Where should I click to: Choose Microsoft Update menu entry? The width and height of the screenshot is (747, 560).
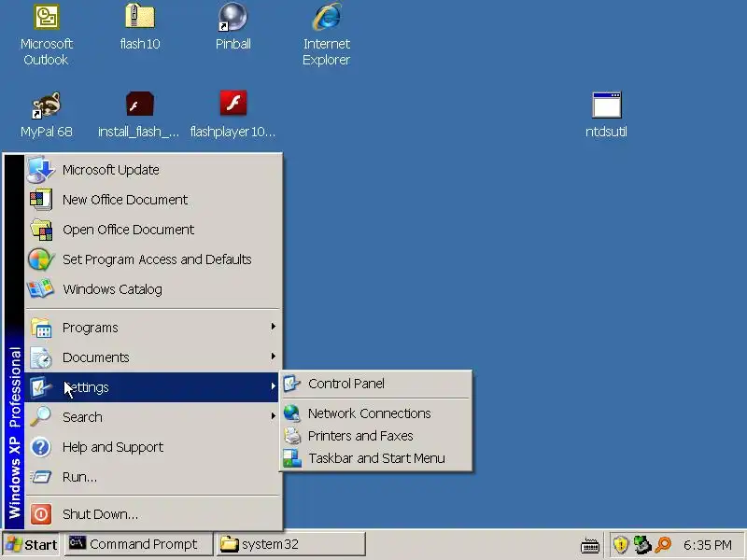tap(152, 170)
